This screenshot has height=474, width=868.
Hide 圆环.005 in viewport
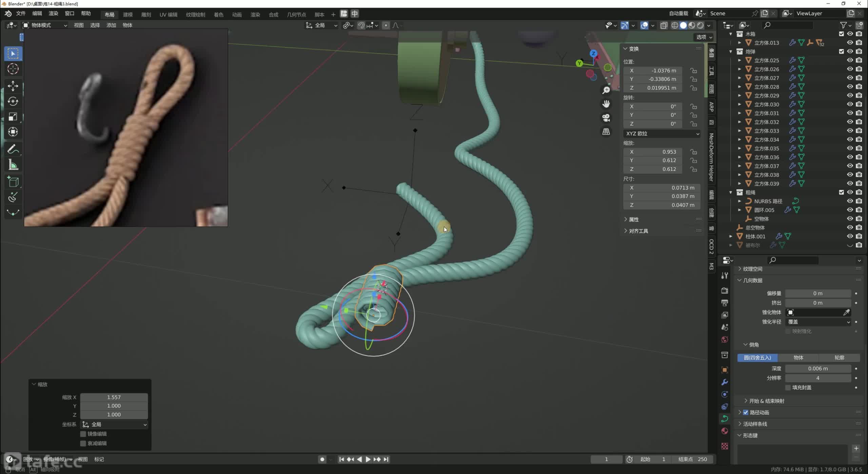click(x=850, y=210)
